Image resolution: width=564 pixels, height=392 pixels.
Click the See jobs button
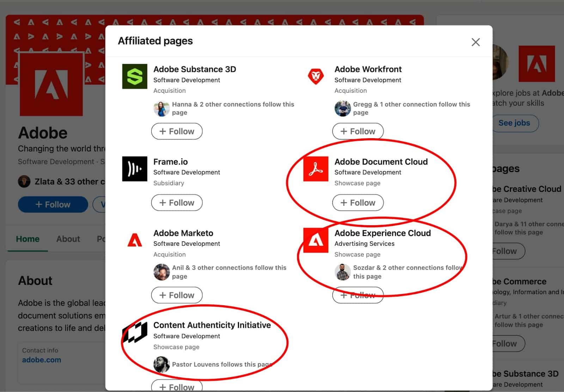coord(514,123)
